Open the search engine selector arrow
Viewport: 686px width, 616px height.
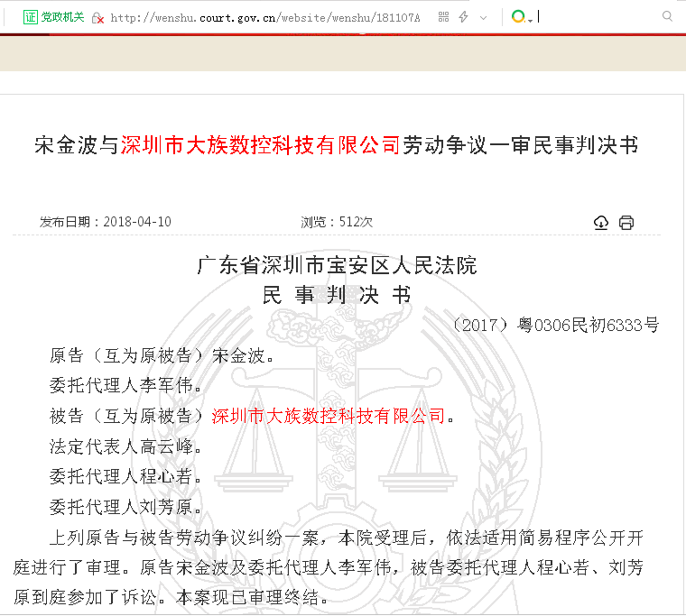click(530, 19)
